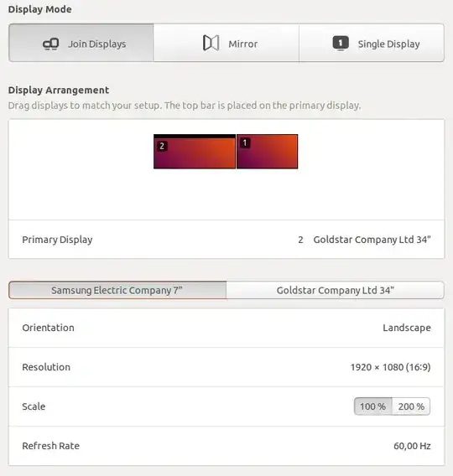Set scale to 200 %
This screenshot has width=453, height=476.
point(411,406)
